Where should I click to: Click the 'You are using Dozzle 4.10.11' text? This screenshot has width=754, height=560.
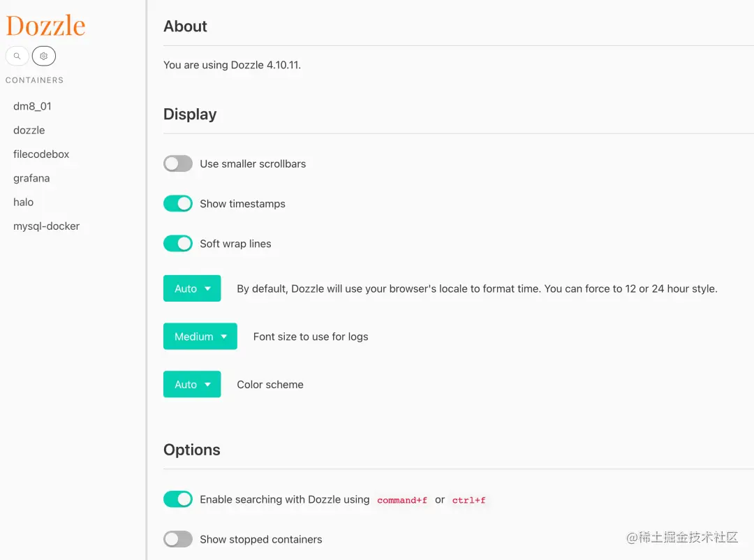pyautogui.click(x=232, y=65)
